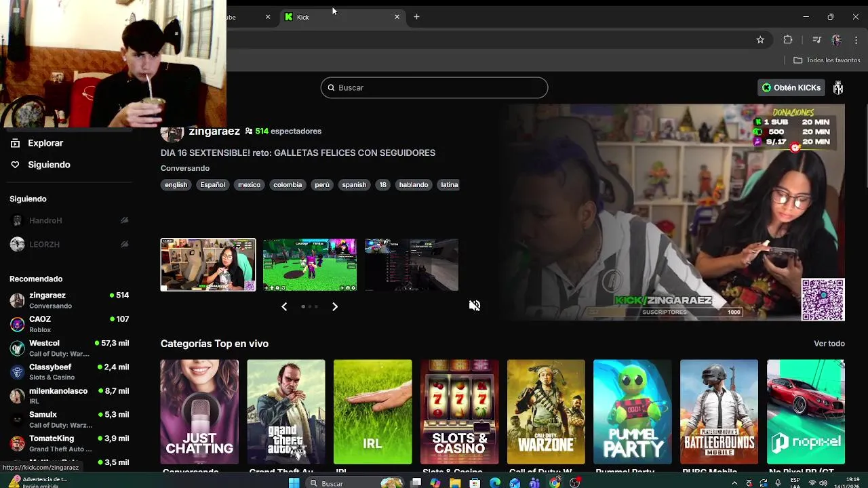
Task: Open Microsoft Edge from the taskbar
Action: click(495, 483)
